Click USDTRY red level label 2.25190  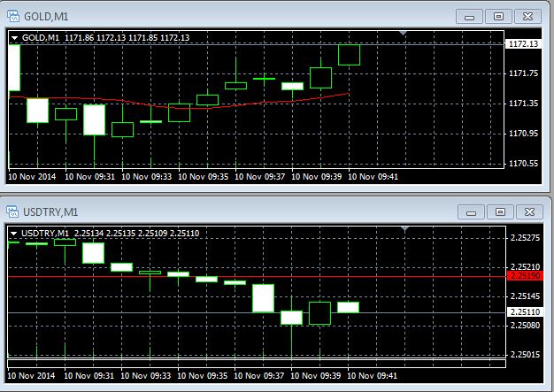pos(525,276)
